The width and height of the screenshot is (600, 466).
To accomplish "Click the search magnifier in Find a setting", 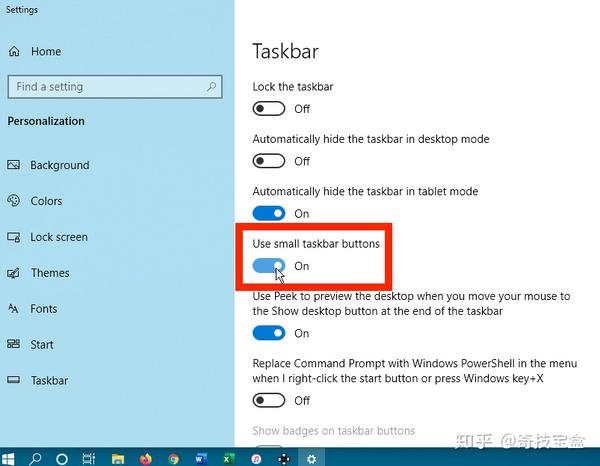I will tap(212, 86).
